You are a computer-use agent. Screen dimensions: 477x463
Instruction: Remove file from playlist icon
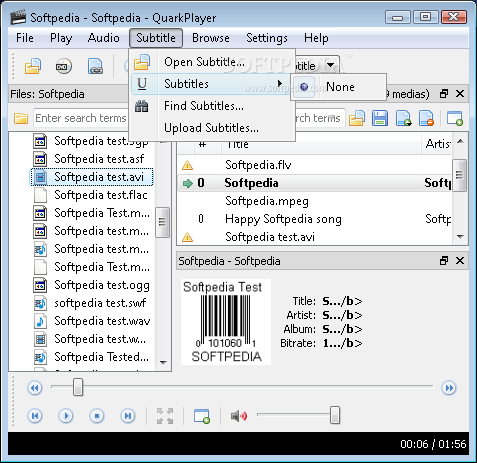[x=427, y=118]
